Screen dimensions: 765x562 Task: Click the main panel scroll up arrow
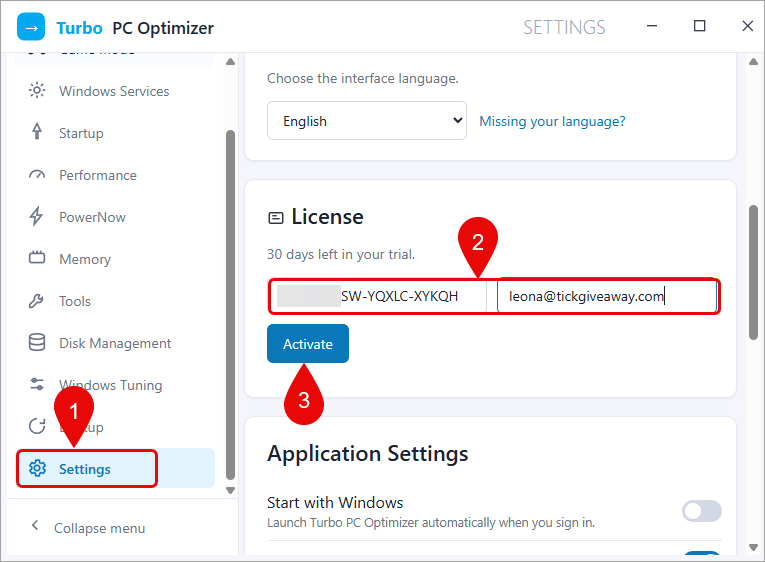(754, 62)
